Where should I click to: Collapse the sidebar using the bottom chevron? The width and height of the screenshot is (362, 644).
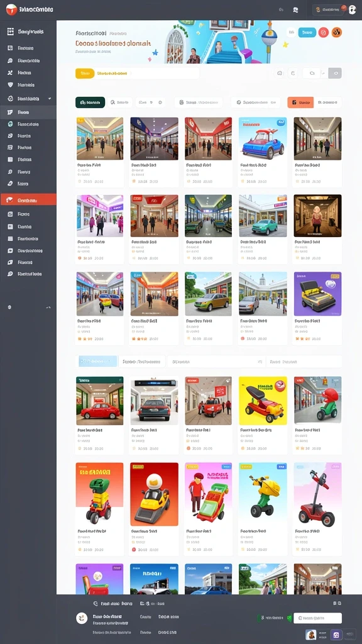click(x=48, y=307)
